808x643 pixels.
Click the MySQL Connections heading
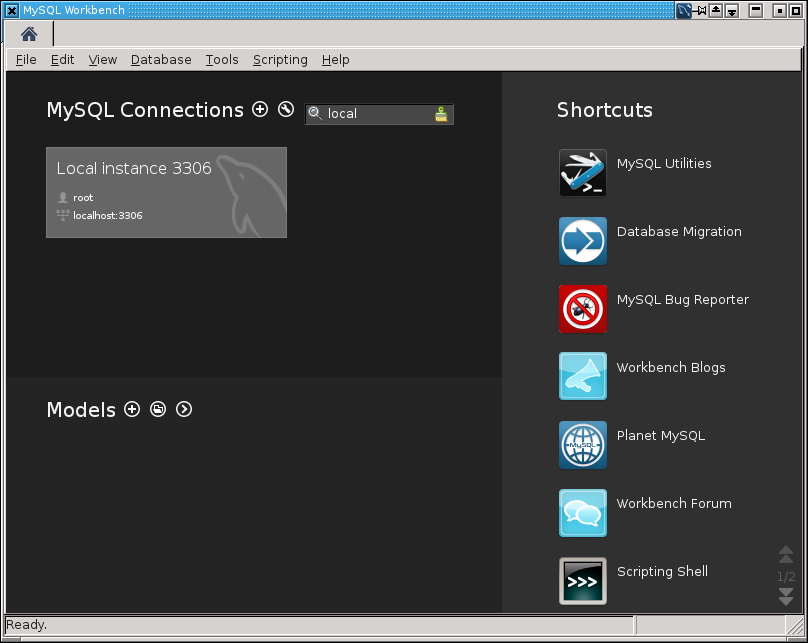tap(145, 110)
